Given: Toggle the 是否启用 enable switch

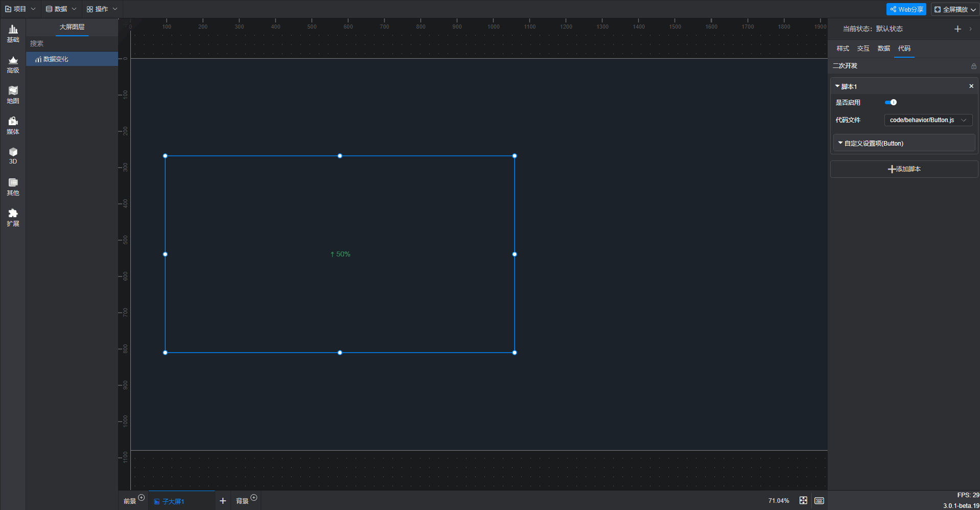Looking at the screenshot, I should click(x=891, y=102).
